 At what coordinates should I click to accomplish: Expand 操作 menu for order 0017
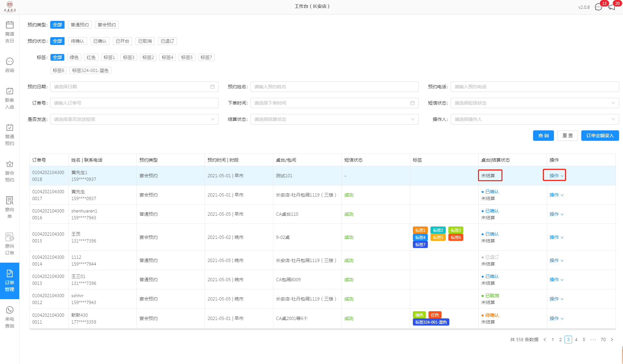[556, 195]
